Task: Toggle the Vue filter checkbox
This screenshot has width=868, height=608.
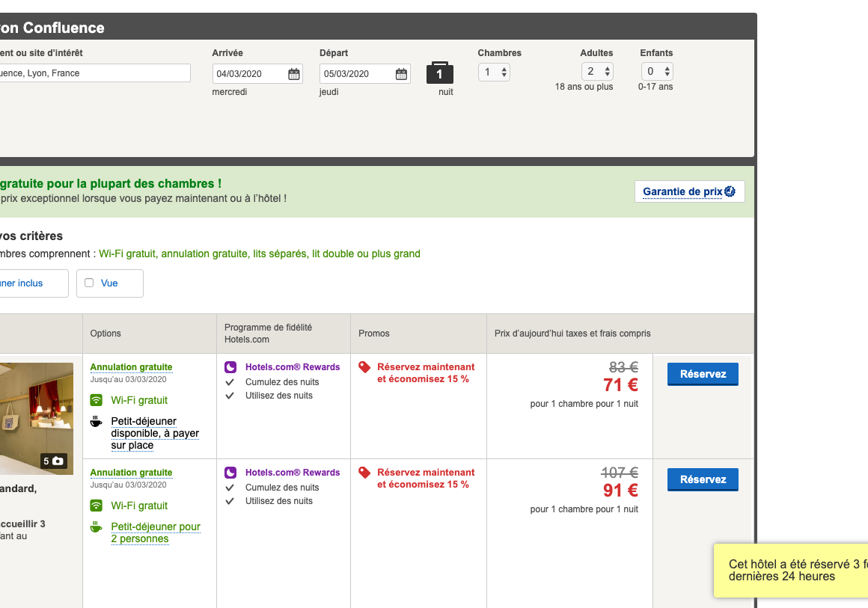Action: [x=89, y=283]
